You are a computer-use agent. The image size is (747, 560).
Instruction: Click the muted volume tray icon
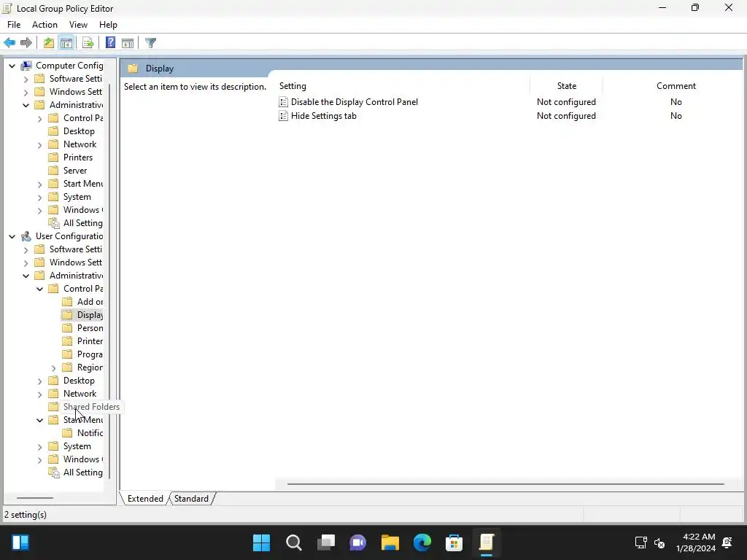[659, 542]
